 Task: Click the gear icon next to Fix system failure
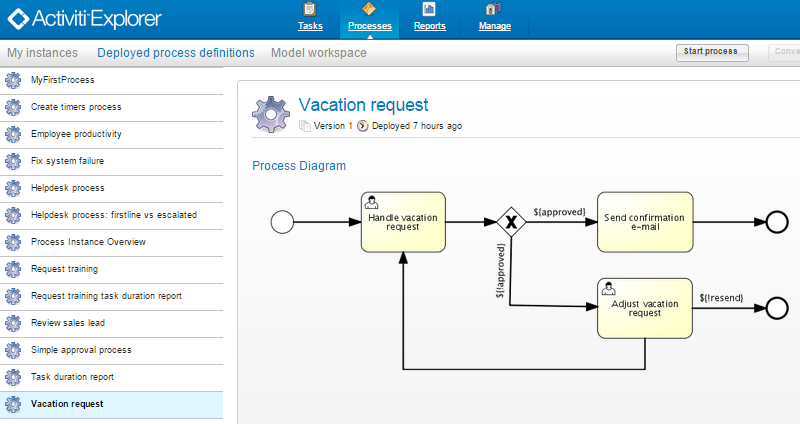coord(13,161)
